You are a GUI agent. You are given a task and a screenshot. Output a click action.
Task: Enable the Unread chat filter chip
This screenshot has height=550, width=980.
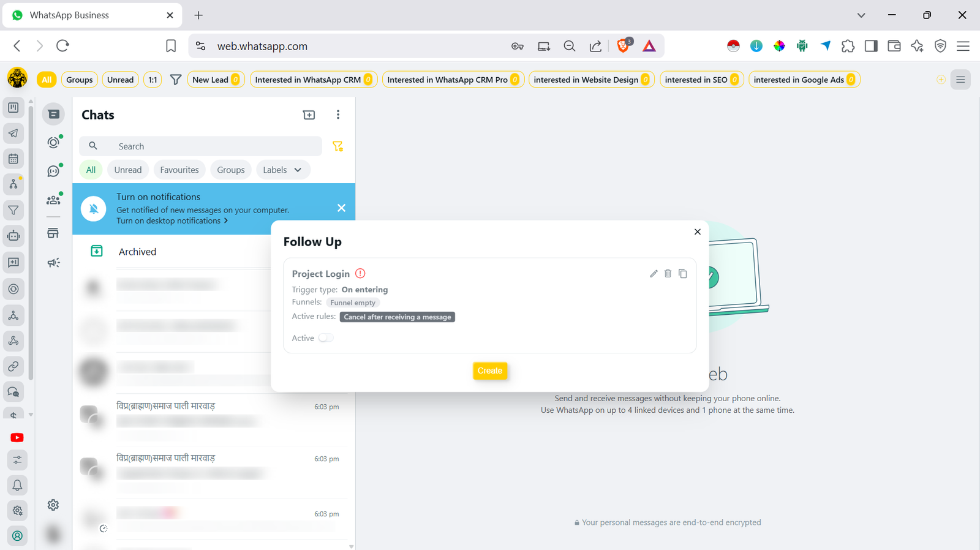(127, 170)
